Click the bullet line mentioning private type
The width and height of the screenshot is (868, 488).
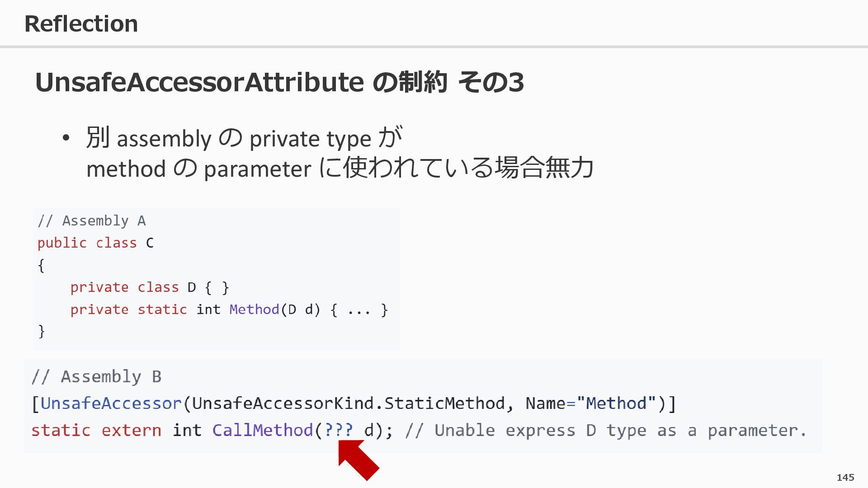(244, 138)
